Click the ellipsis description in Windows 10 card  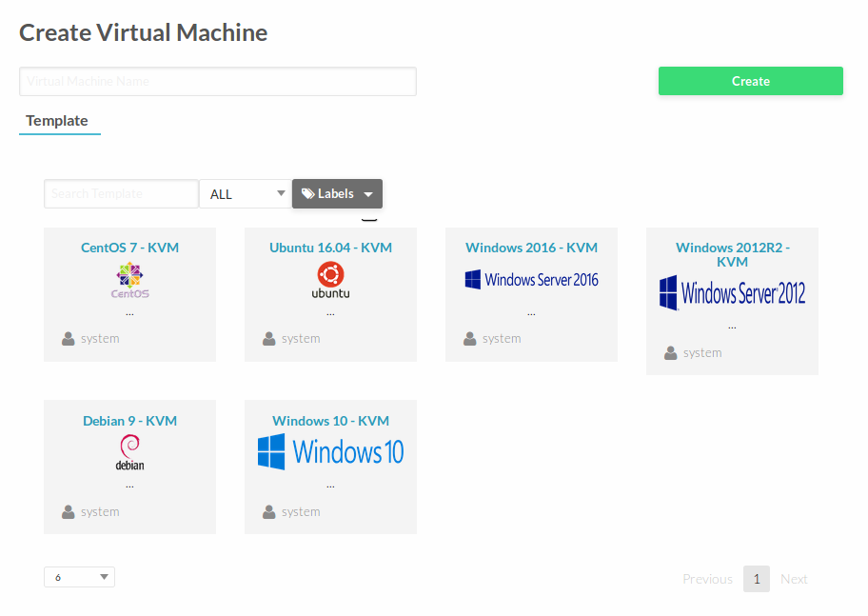point(330,487)
